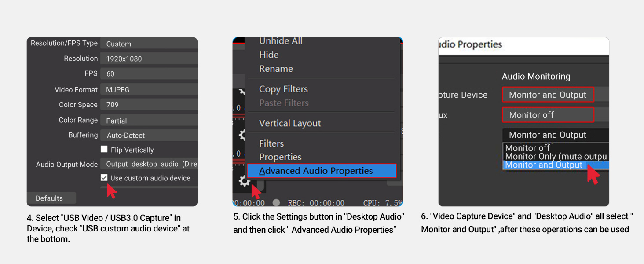This screenshot has height=264, width=644.
Task: Uncheck Use custom audio device
Action: (x=104, y=178)
